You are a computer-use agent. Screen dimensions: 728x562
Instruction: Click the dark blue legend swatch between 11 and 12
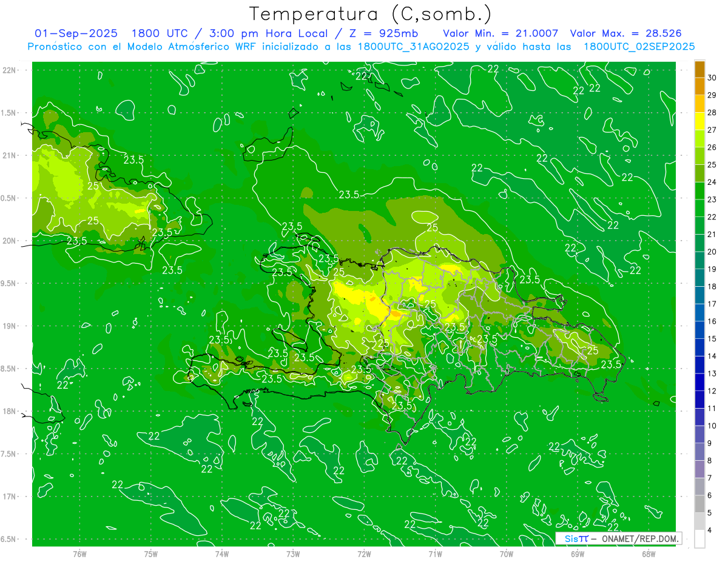(699, 400)
